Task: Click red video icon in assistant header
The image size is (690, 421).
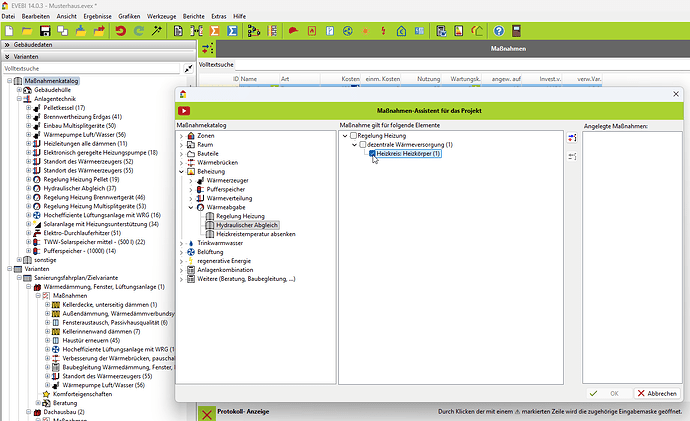Action: pos(185,109)
